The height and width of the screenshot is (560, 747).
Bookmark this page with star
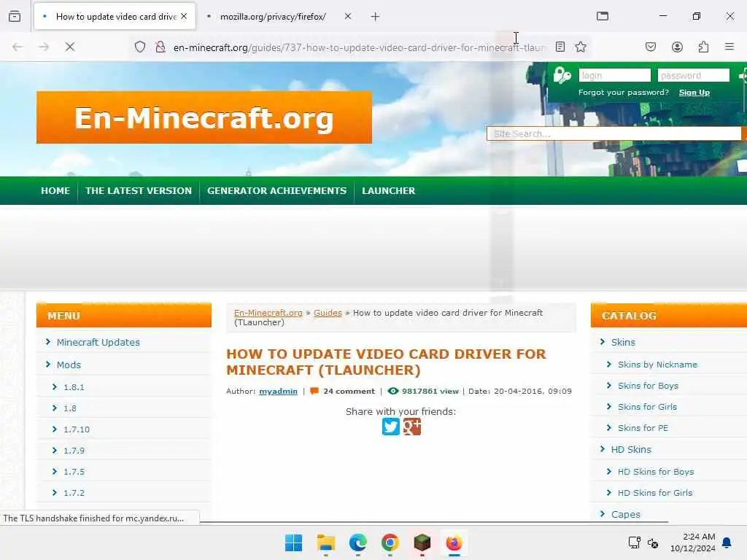pos(580,47)
